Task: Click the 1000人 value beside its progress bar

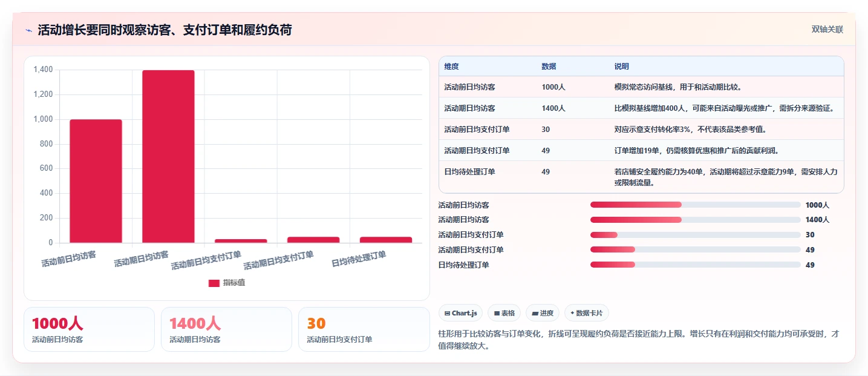Action: (817, 205)
